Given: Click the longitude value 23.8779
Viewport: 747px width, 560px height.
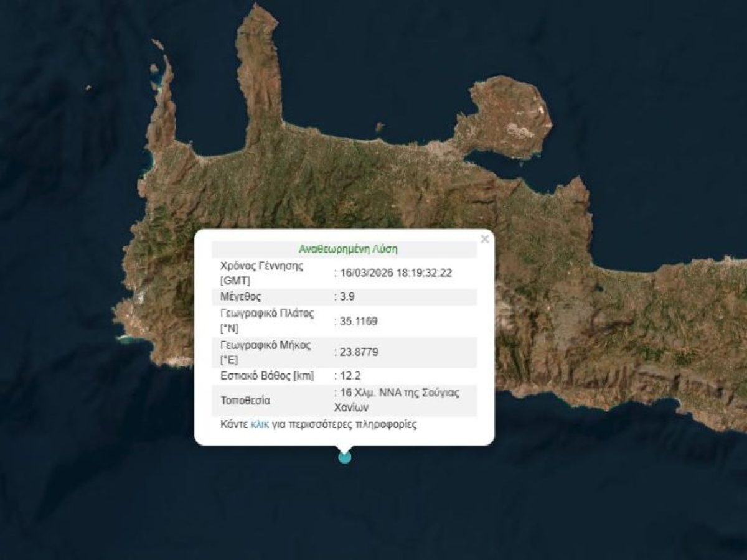Looking at the screenshot, I should (358, 352).
